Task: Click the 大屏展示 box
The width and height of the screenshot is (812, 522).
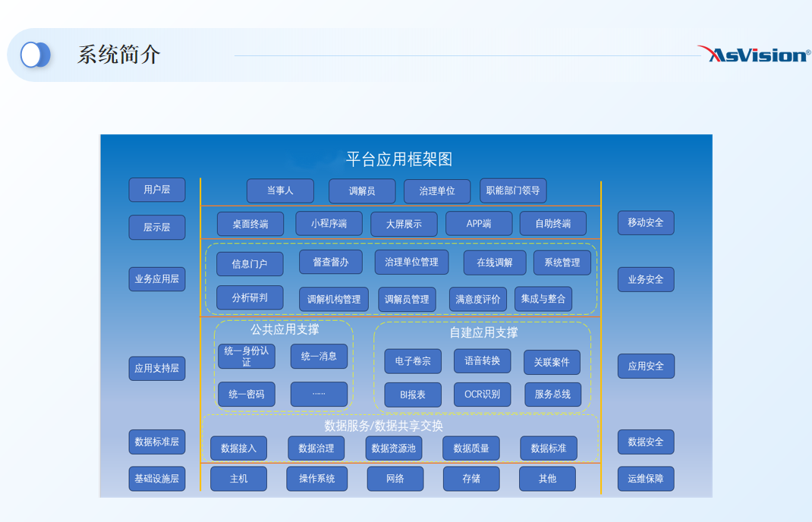Action: point(404,225)
